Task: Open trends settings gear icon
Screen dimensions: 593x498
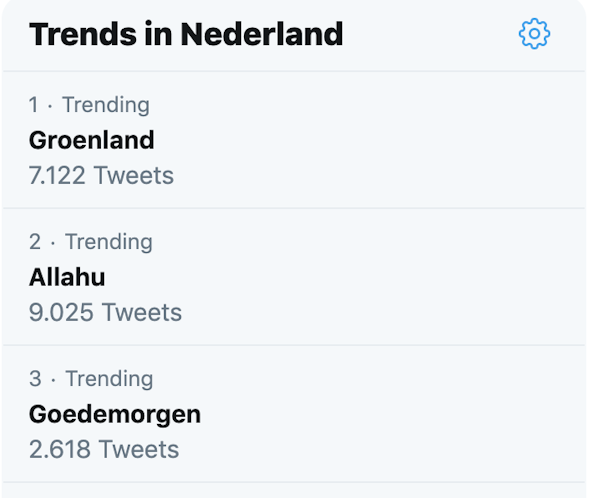Action: click(x=534, y=34)
